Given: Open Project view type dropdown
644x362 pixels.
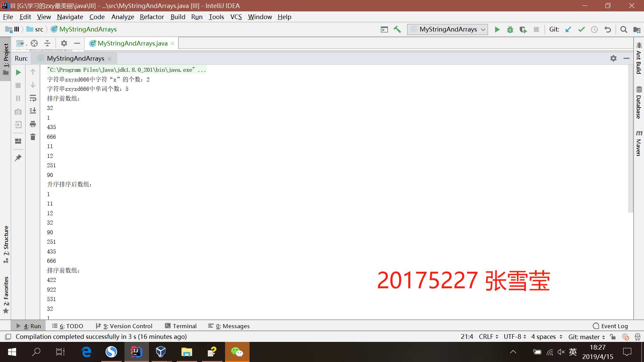Looking at the screenshot, I should [x=21, y=43].
